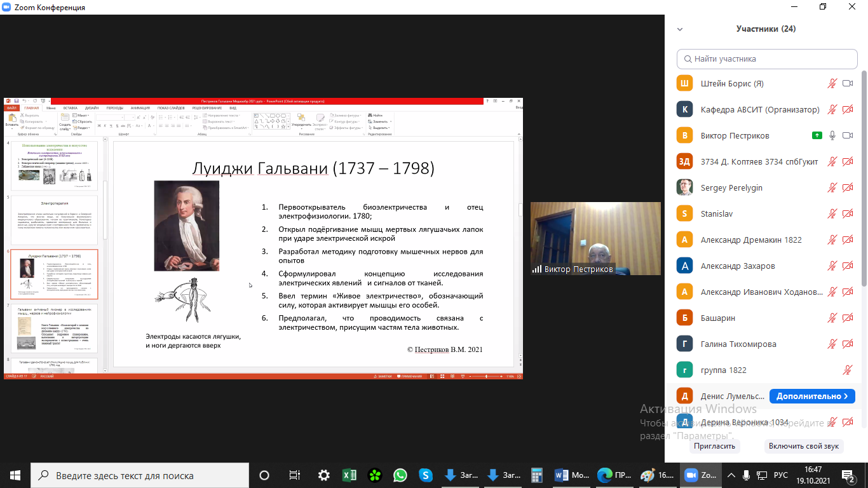Click screen share indicator for Виктор Пестриков

point(817,135)
